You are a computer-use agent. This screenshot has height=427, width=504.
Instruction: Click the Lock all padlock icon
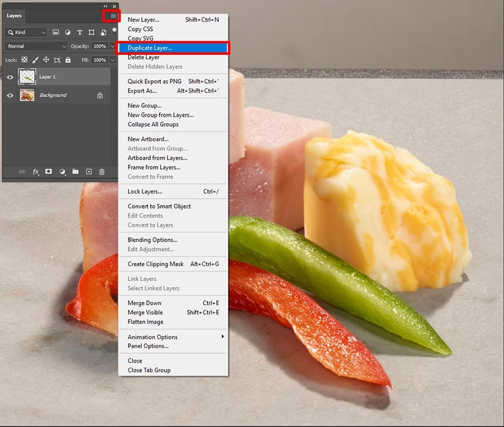pos(68,60)
